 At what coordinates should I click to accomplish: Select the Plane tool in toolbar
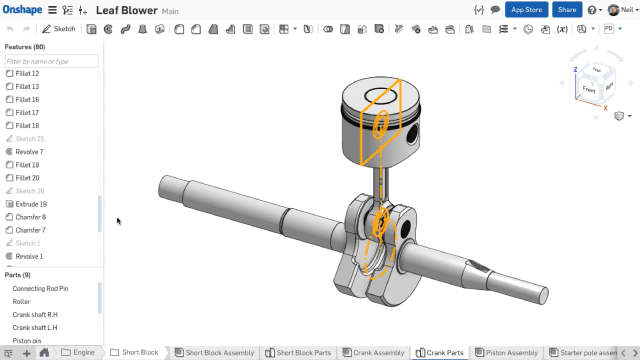click(487, 29)
